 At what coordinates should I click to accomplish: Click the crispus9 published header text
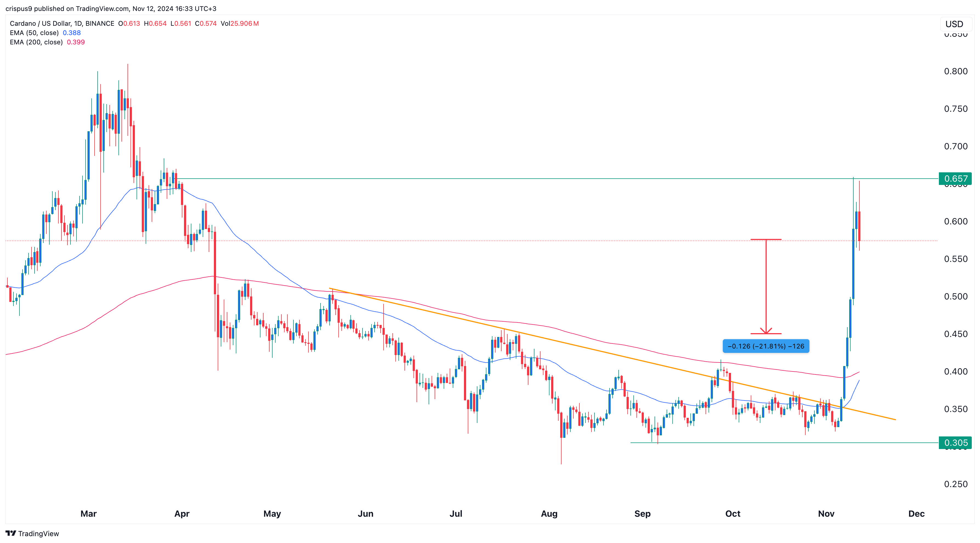click(x=111, y=8)
